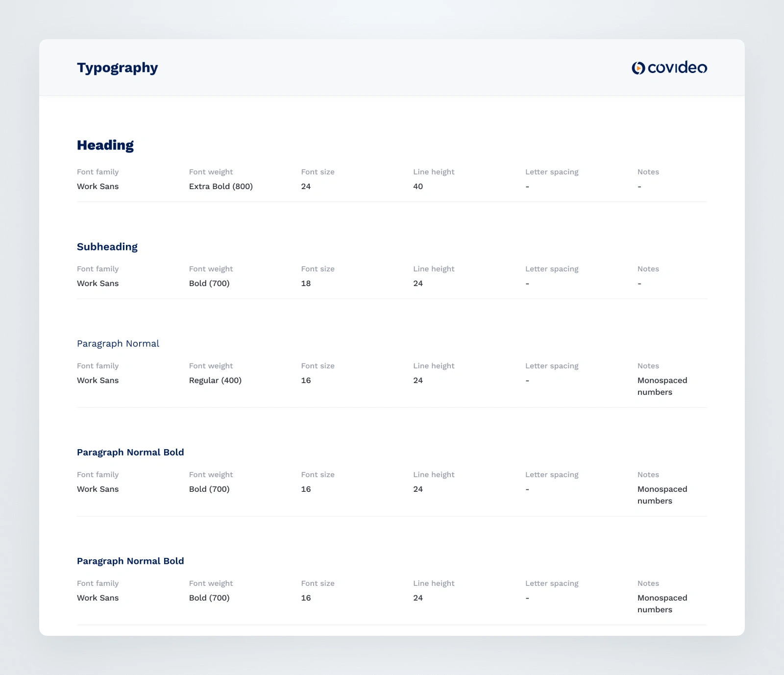Click Letter spacing label in Heading section
784x675 pixels.
click(x=552, y=172)
